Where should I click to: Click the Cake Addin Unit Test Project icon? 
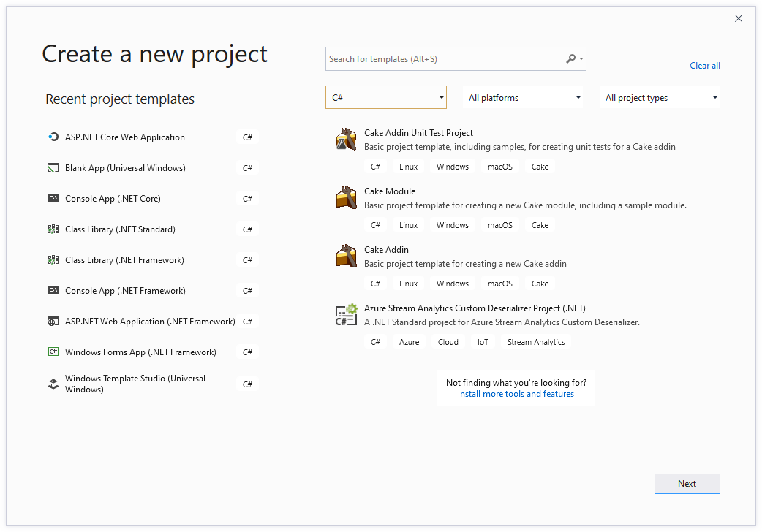(345, 138)
